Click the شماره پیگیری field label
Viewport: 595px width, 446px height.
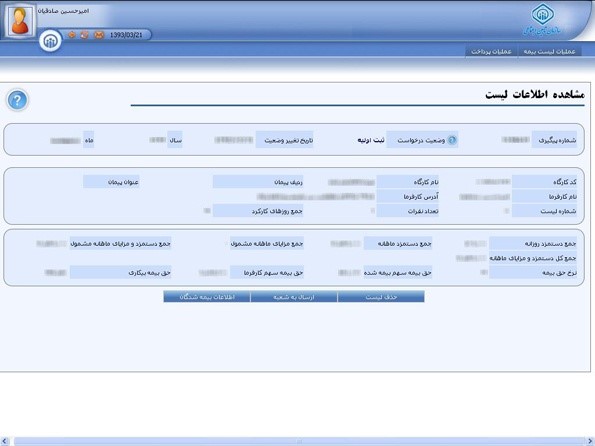click(x=557, y=140)
